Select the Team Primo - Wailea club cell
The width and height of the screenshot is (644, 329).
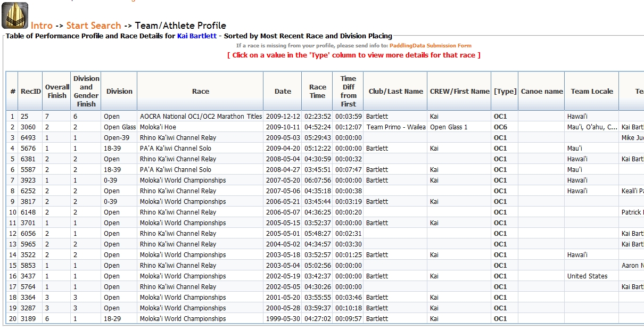(396, 127)
